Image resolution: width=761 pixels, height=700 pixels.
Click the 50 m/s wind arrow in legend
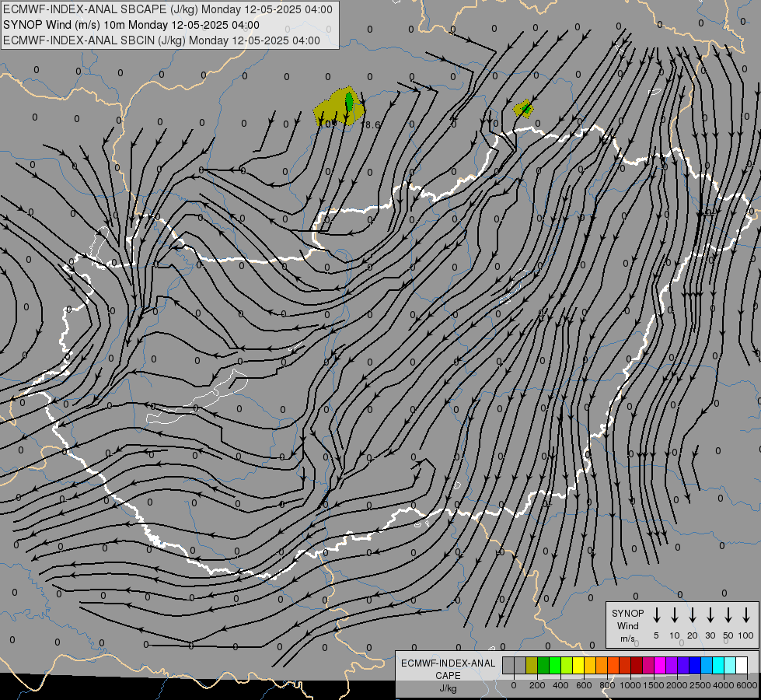[x=728, y=615]
